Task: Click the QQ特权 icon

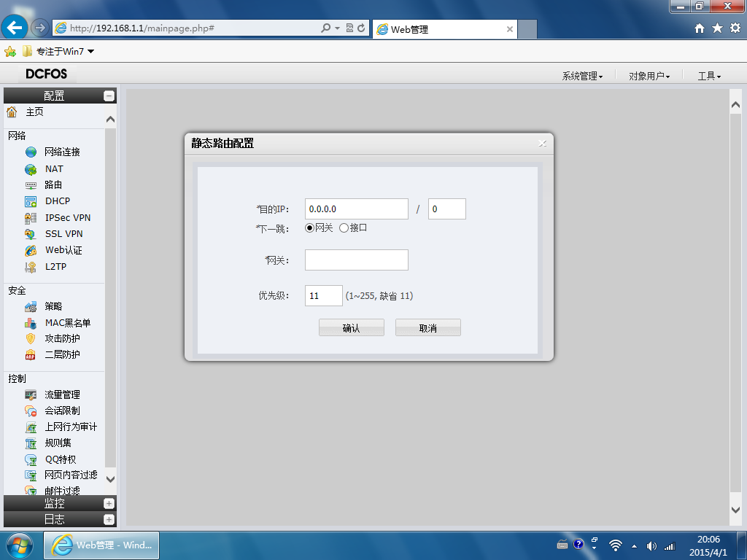Action: click(x=31, y=459)
